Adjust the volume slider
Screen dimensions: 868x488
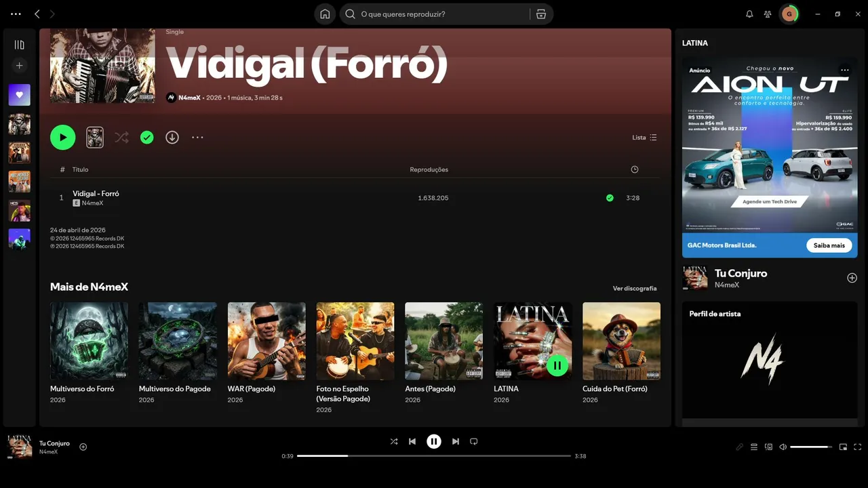coord(811,447)
